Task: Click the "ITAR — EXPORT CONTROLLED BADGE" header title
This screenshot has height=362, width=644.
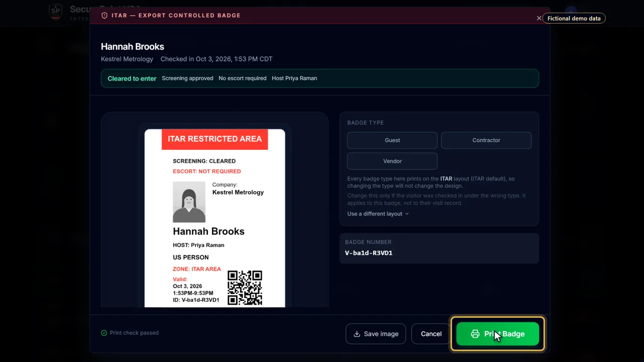Action: coord(176,16)
